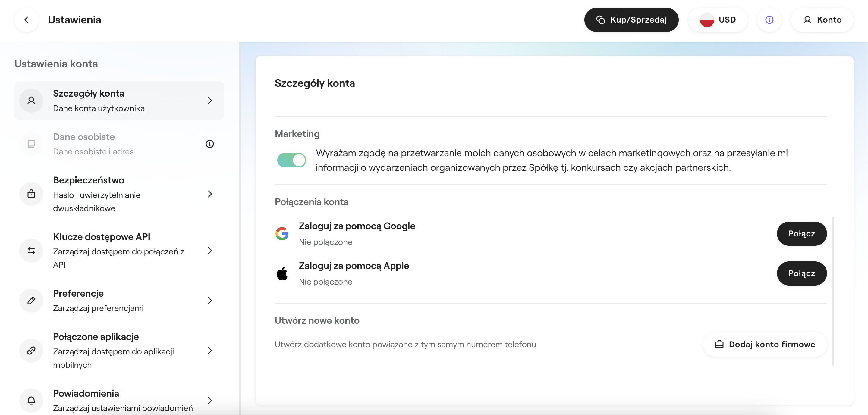868x415 pixels.
Task: Click the Dodaj konto firmowe button
Action: click(765, 344)
